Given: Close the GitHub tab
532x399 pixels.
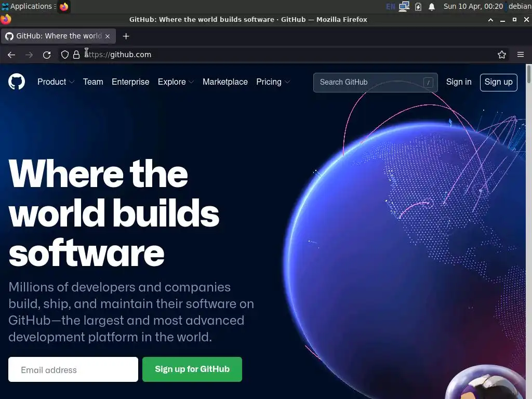Looking at the screenshot, I should pyautogui.click(x=108, y=36).
